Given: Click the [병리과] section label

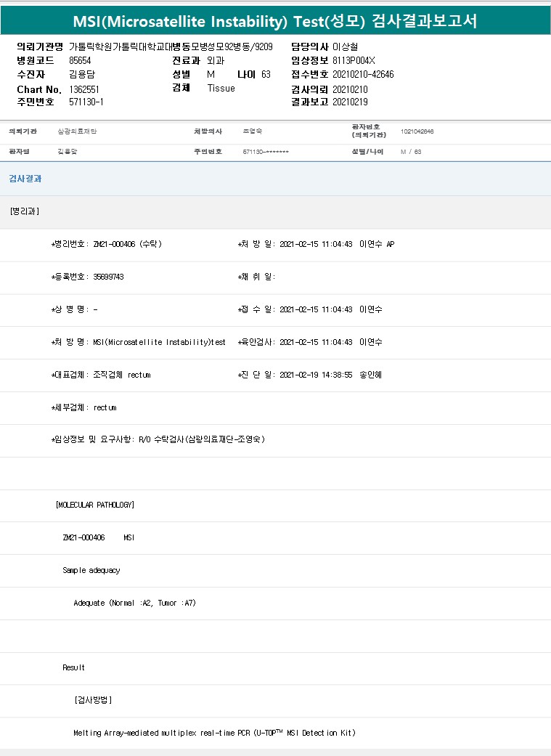Looking at the screenshot, I should [x=25, y=211].
